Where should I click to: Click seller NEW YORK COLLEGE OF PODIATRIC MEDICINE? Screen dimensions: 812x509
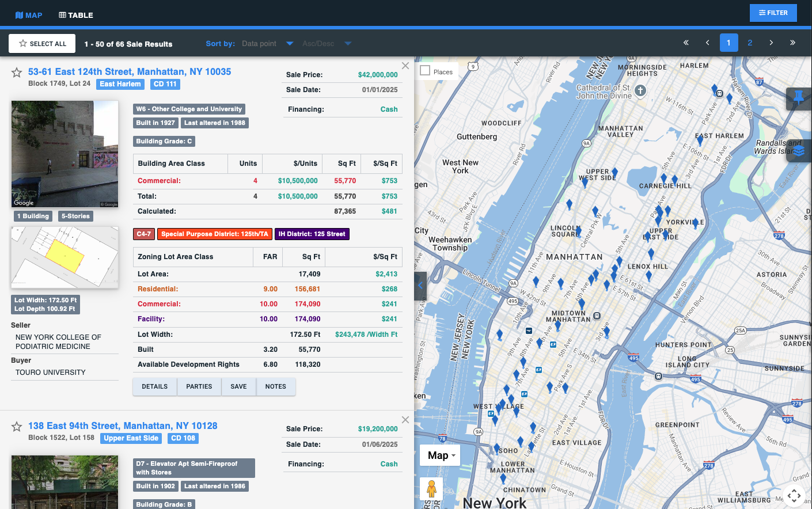point(58,342)
